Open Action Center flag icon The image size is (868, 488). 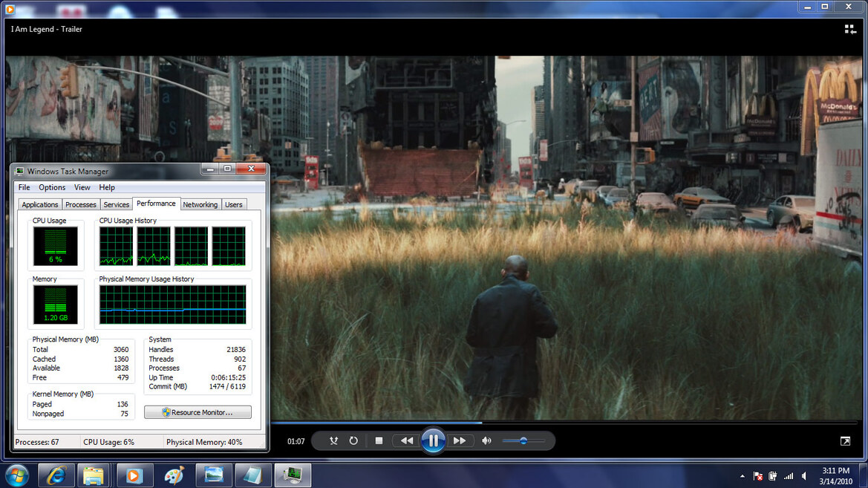(x=758, y=476)
